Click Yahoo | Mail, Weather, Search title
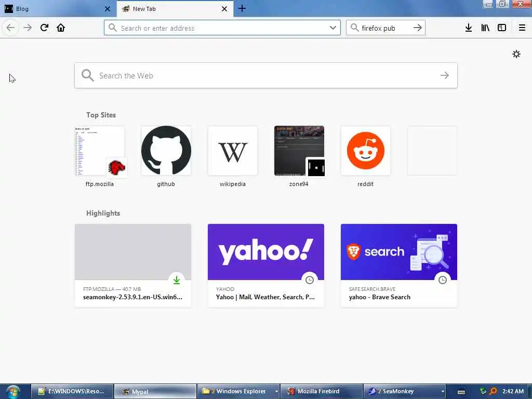532x399 pixels. pos(265,297)
